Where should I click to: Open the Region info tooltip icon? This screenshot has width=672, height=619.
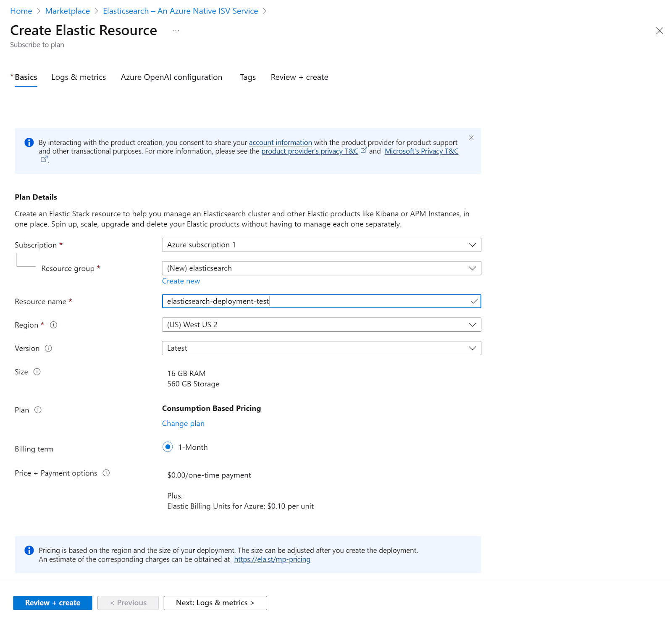click(x=53, y=325)
